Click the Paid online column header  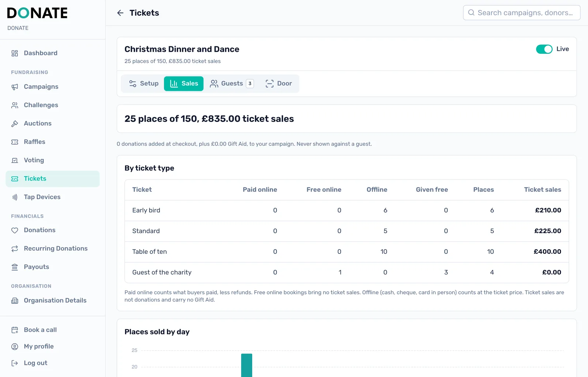click(260, 190)
